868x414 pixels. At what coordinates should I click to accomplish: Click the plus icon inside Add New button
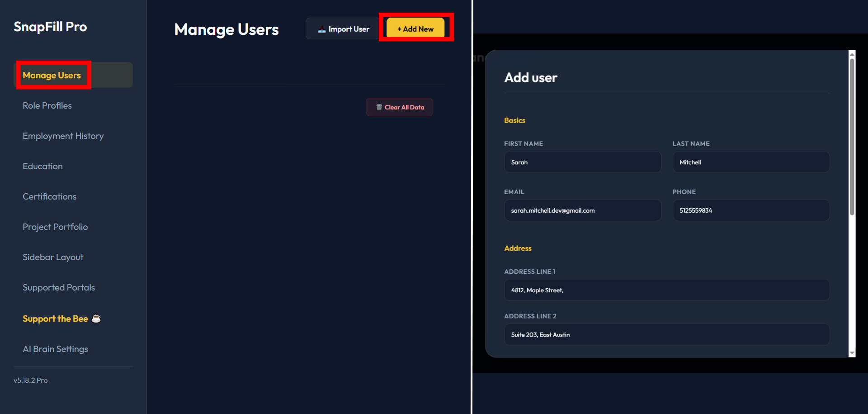(399, 29)
